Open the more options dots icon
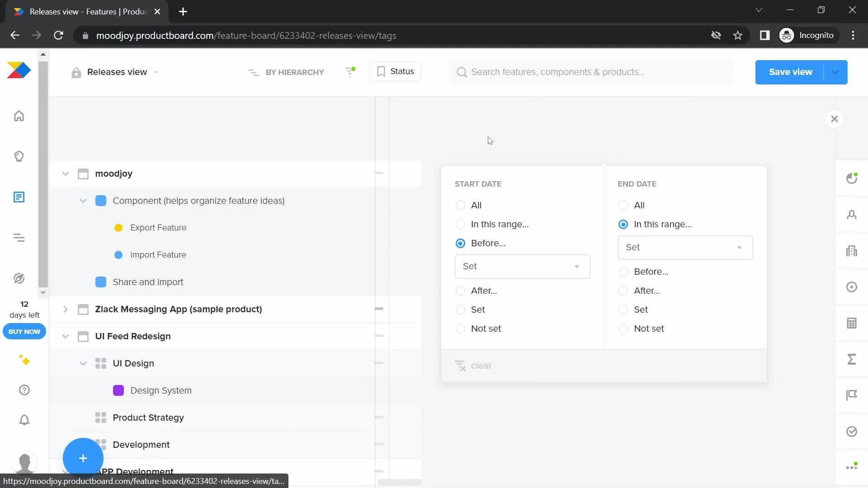This screenshot has width=868, height=488. (852, 467)
